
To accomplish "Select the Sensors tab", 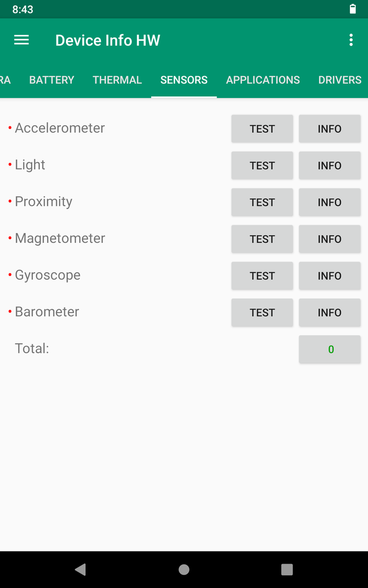I will (184, 80).
